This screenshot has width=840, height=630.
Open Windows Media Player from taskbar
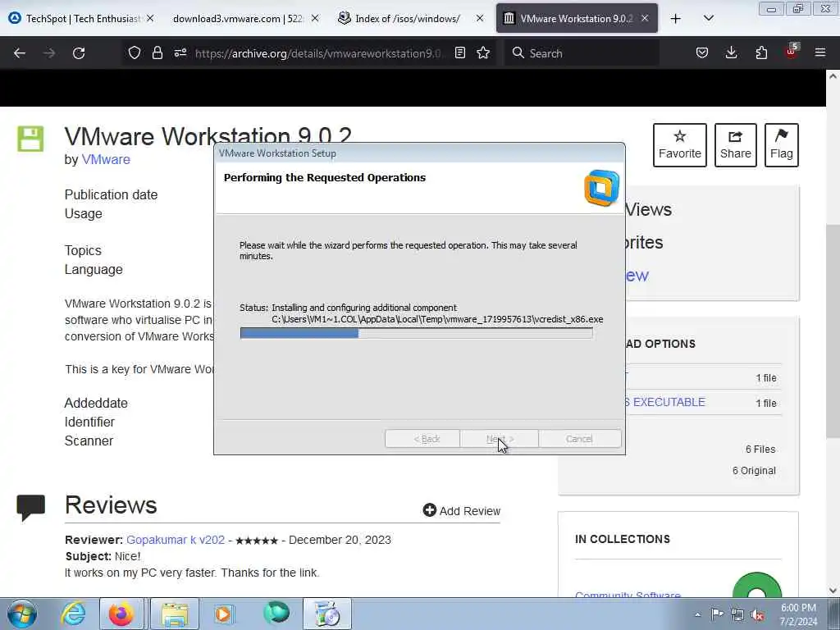[223, 614]
